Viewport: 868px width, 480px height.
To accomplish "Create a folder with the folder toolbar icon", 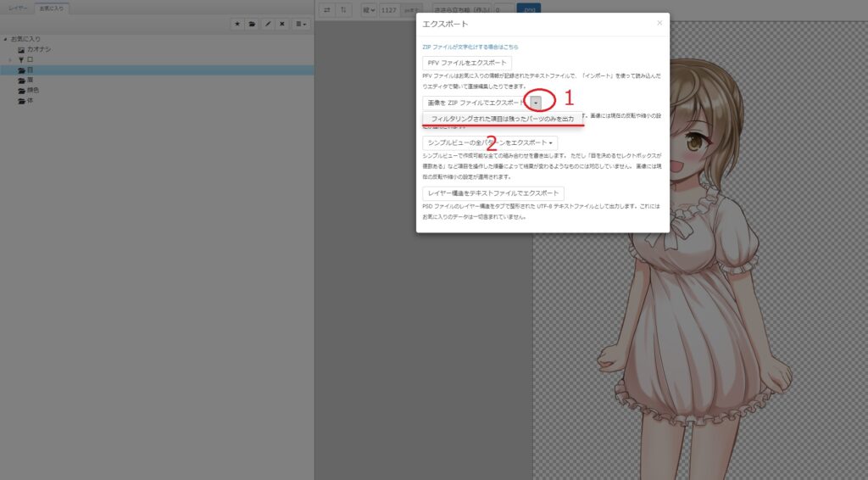I will pos(253,25).
